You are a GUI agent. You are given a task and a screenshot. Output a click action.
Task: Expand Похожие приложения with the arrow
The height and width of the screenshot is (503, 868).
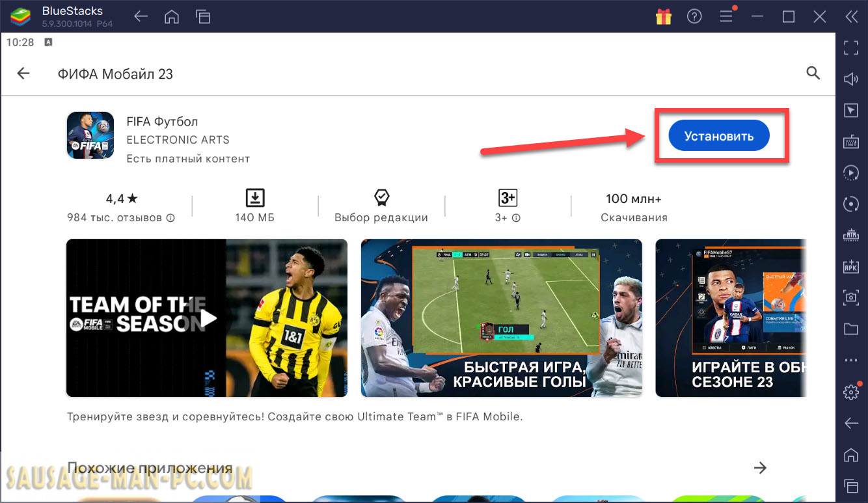(x=760, y=467)
